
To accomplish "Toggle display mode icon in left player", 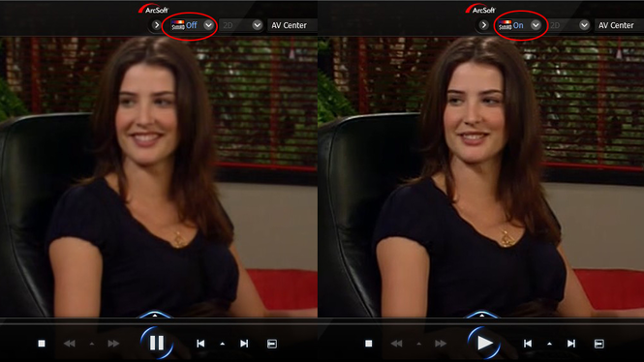I will [272, 344].
